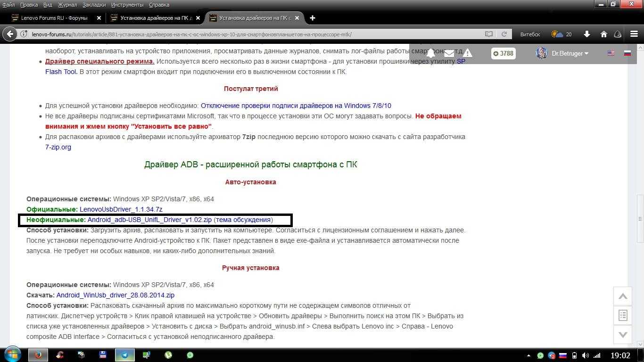Click the page vertical scrollbar thumb
This screenshot has width=644, height=362.
(640, 219)
